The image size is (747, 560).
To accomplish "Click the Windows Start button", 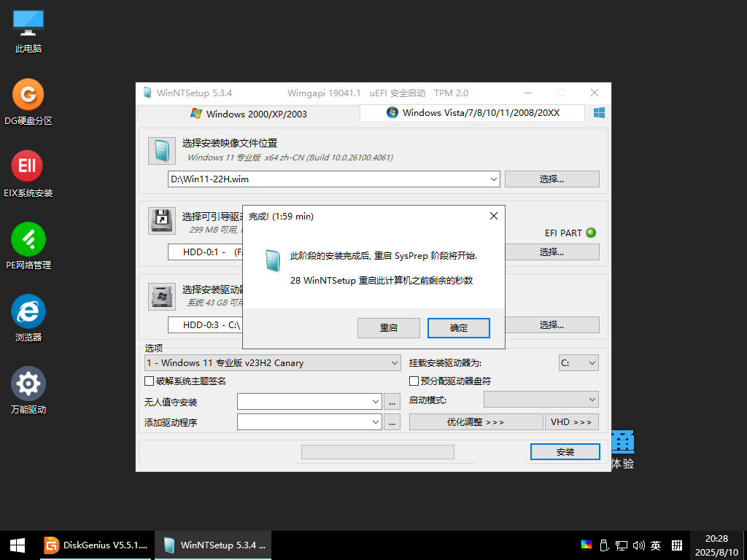I will click(x=18, y=545).
